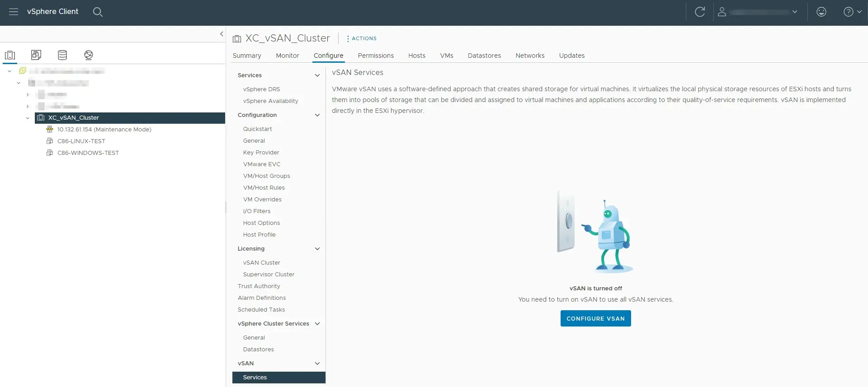Screen dimensions: 868x387
Task: Click the search magnifier icon
Action: (x=98, y=12)
